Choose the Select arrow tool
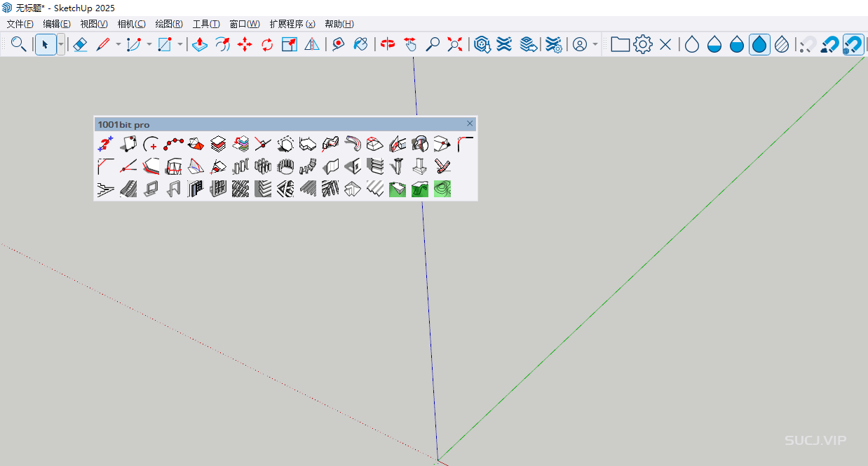868x466 pixels. coord(46,44)
